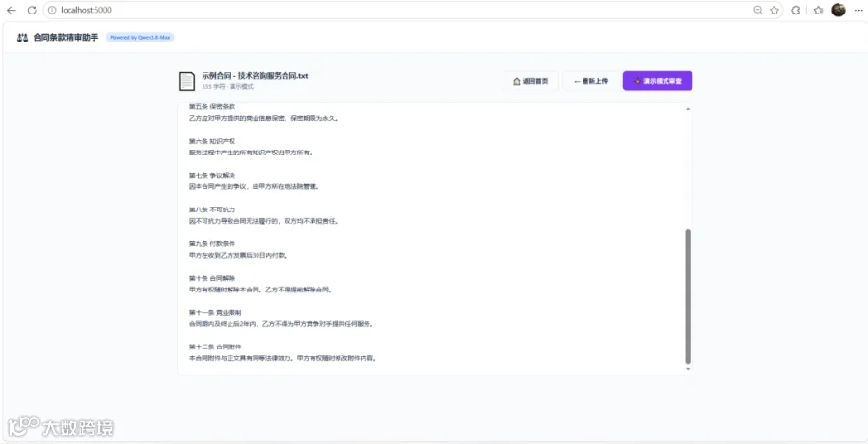Bookmark this page with the star icon
This screenshot has width=868, height=444.
pyautogui.click(x=773, y=10)
